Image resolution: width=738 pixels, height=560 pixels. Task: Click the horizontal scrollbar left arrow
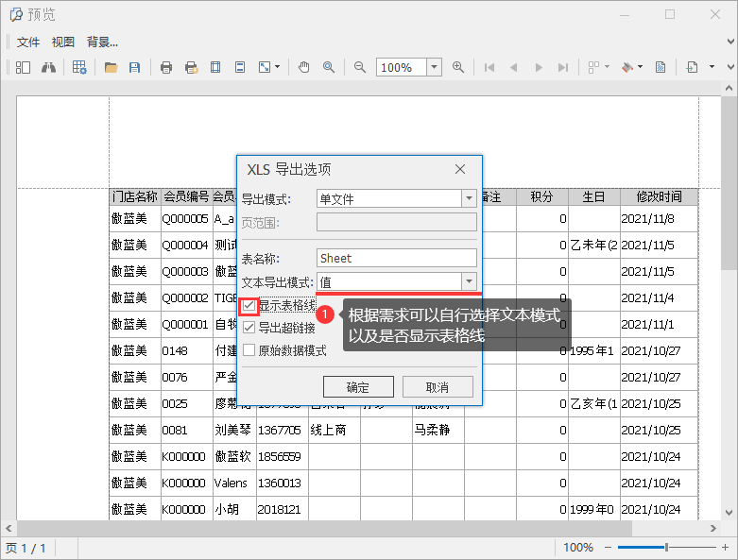(x=8, y=528)
